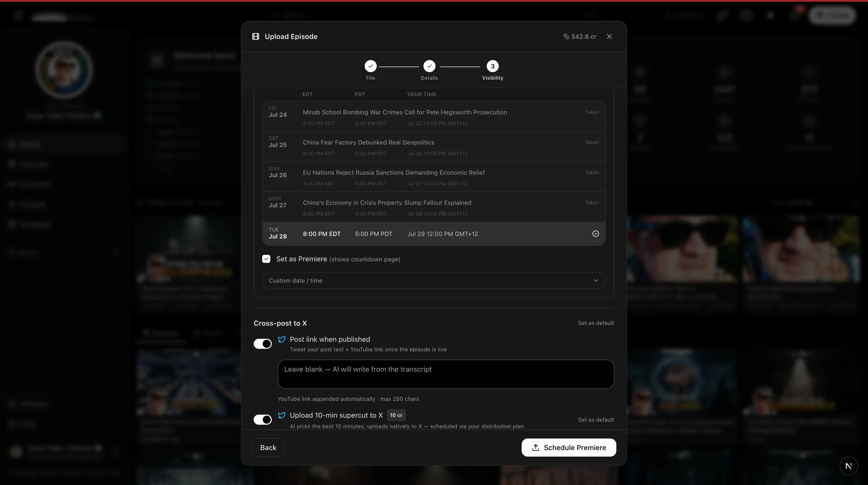Click the EU Nations Reject Russia Sanctions row
Image resolution: width=868 pixels, height=485 pixels.
pos(434,177)
